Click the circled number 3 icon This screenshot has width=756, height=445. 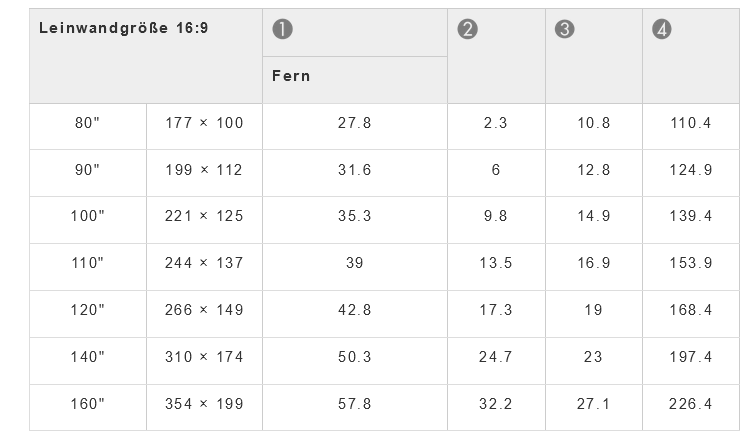(564, 30)
